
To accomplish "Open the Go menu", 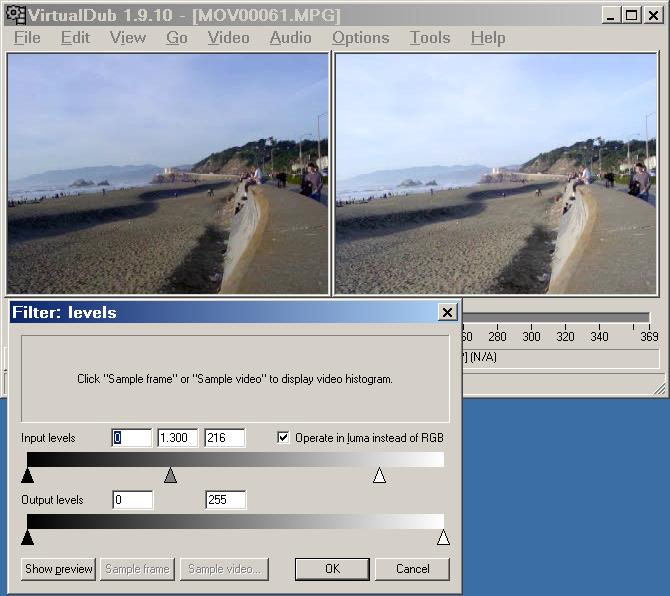I will (177, 38).
